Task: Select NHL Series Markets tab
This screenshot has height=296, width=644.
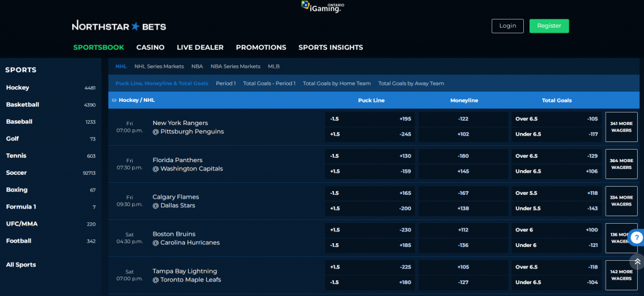Action: coord(159,67)
